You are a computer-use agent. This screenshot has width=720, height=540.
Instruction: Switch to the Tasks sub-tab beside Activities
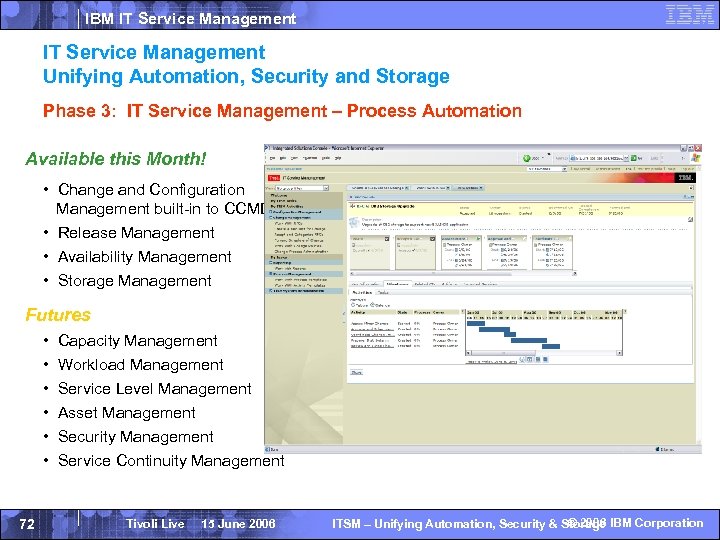point(383,292)
